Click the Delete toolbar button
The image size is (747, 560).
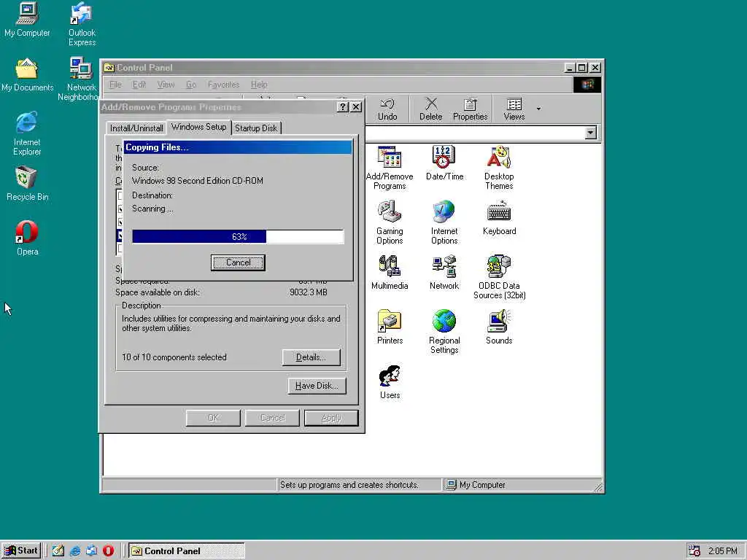coord(430,109)
